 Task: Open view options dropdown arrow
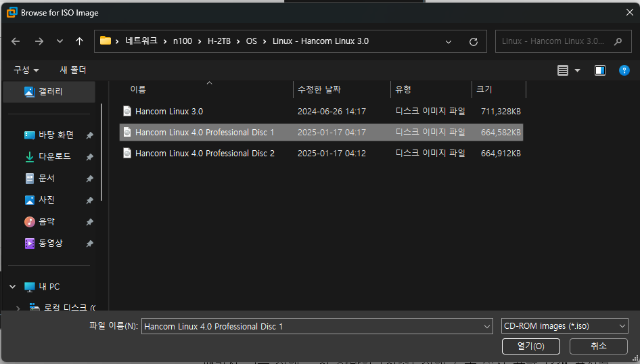pyautogui.click(x=577, y=70)
